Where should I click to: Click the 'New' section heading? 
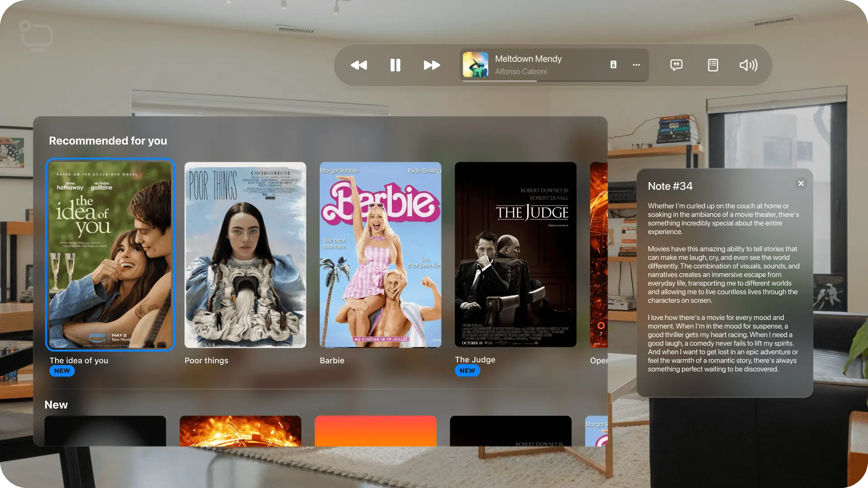(56, 405)
